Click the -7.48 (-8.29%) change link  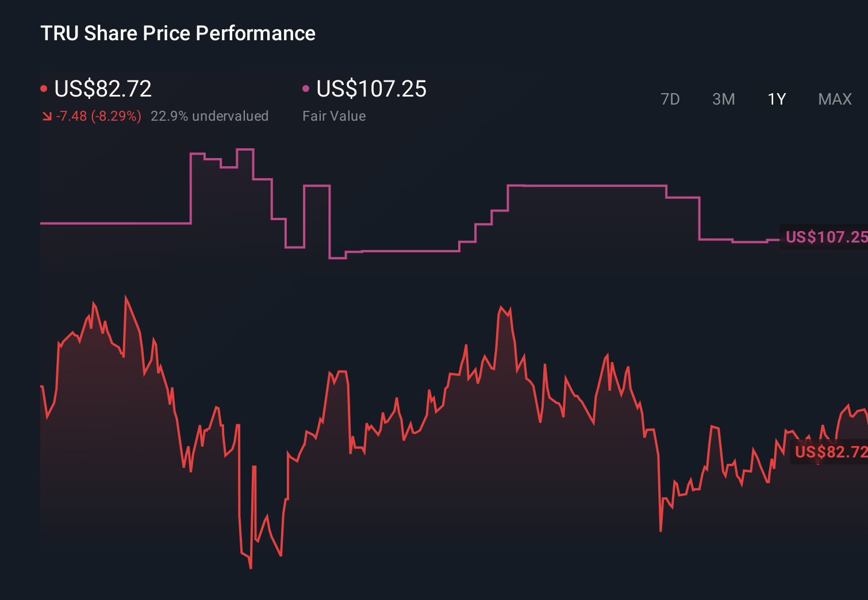coord(98,116)
